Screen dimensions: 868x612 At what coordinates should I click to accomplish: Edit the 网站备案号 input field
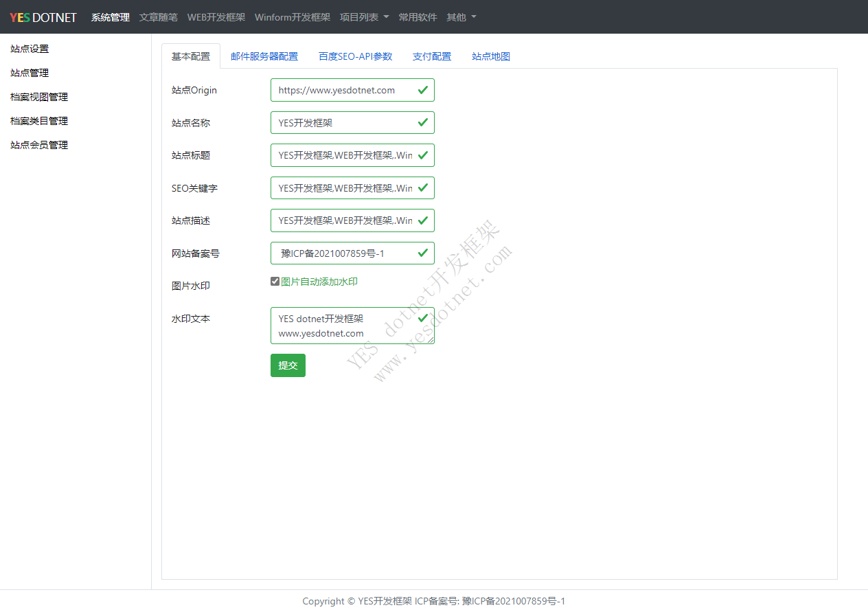[352, 253]
